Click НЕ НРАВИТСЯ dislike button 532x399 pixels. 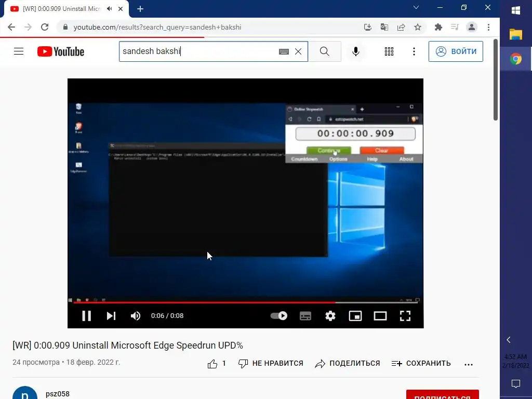[270, 364]
